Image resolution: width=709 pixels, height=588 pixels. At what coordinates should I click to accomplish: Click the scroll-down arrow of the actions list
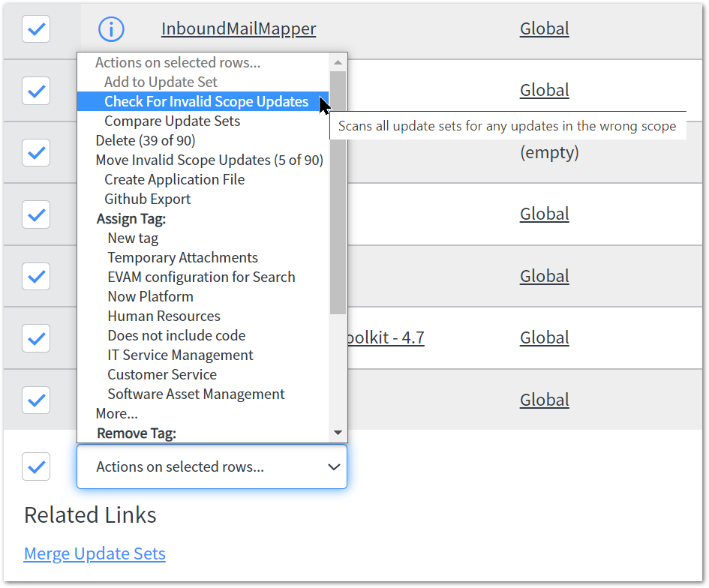(x=338, y=433)
